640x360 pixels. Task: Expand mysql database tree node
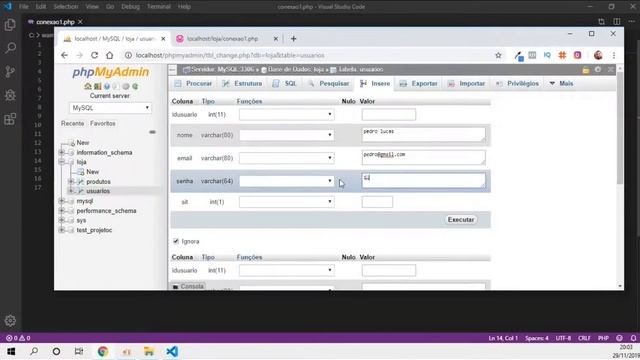click(x=62, y=201)
